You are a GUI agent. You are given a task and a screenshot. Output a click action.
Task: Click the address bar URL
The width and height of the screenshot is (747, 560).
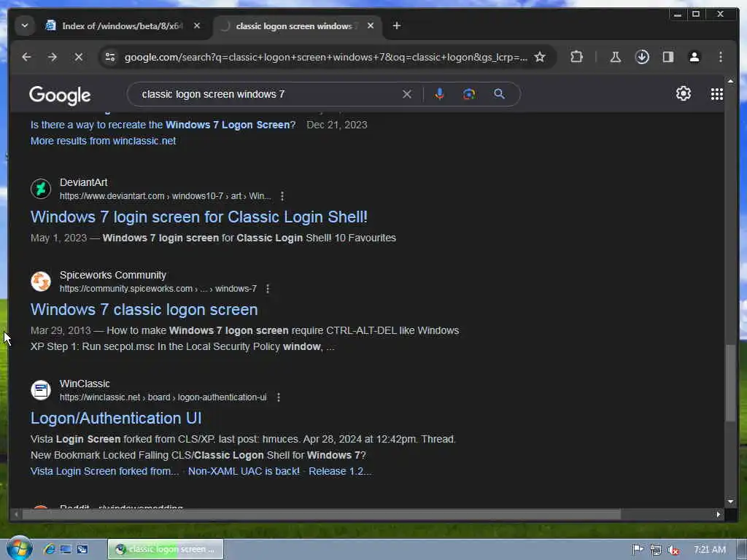coord(326,57)
